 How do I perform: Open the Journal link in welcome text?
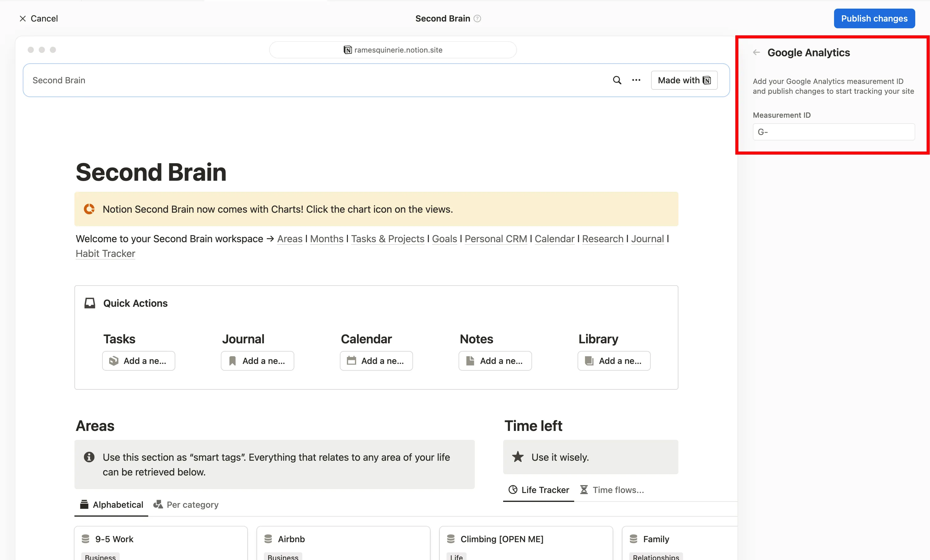point(648,239)
